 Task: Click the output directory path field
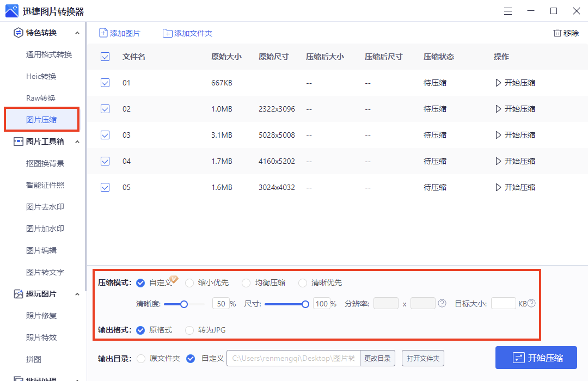(293, 358)
